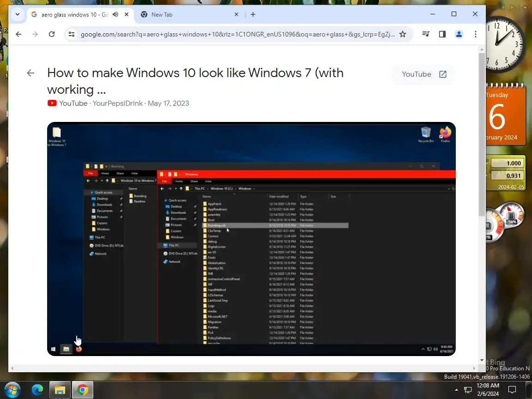This screenshot has height=399, width=532.
Task: Toggle the Chrome side panel icon
Action: point(442,34)
